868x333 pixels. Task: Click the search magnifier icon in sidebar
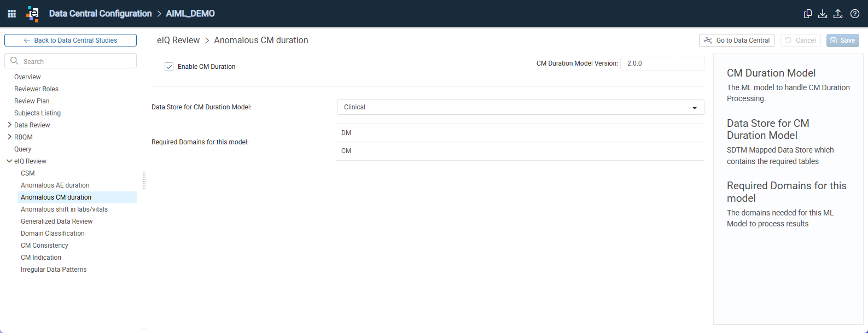pos(15,61)
